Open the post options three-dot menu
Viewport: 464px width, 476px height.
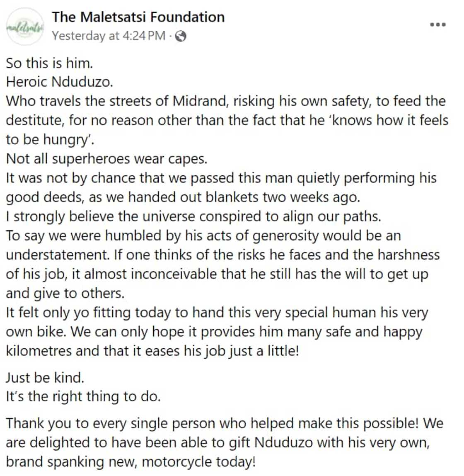pyautogui.click(x=437, y=25)
